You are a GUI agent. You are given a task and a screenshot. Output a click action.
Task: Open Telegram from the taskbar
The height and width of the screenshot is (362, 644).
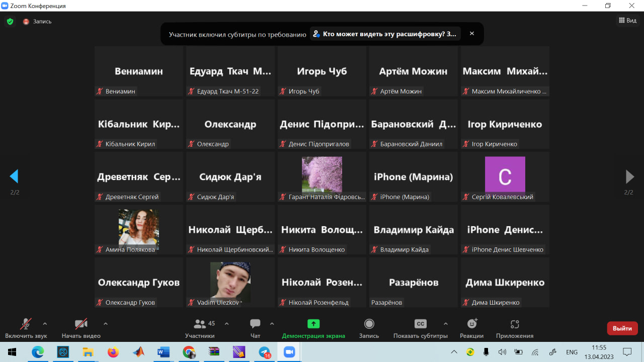tap(264, 352)
